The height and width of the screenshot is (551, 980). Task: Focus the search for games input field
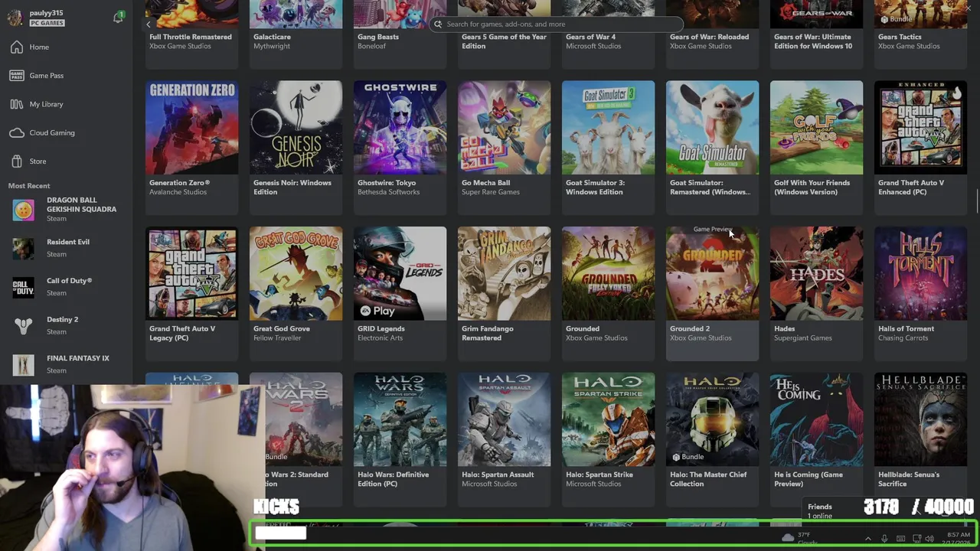(557, 24)
